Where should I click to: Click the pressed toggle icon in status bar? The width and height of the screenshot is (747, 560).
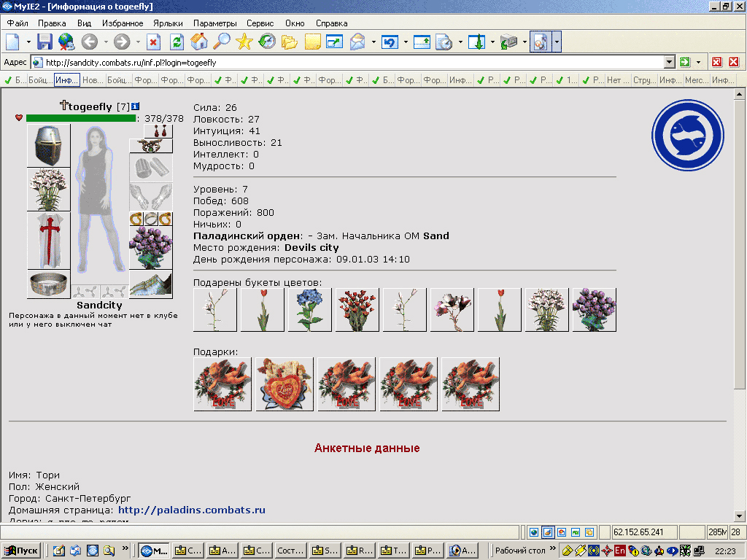pyautogui.click(x=548, y=532)
